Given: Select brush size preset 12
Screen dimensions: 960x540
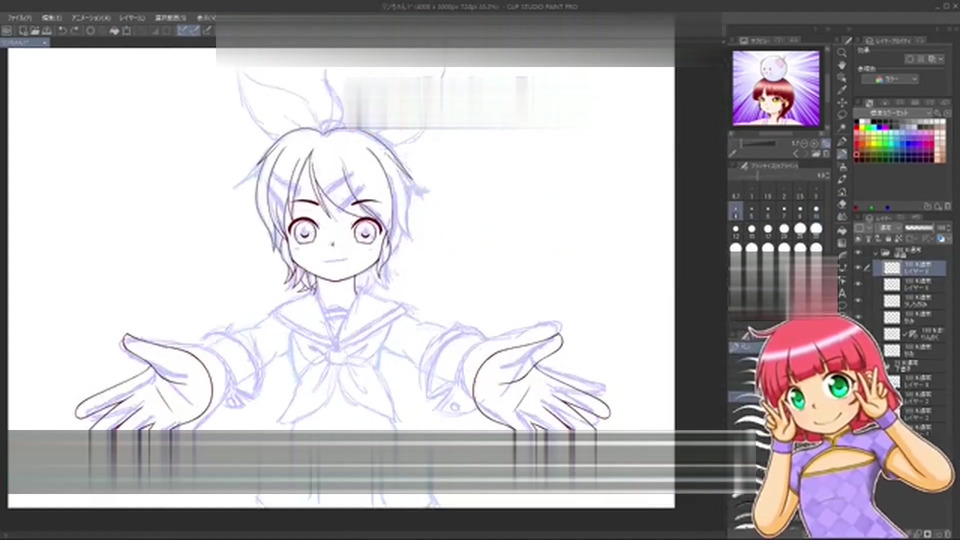Looking at the screenshot, I should (735, 232).
